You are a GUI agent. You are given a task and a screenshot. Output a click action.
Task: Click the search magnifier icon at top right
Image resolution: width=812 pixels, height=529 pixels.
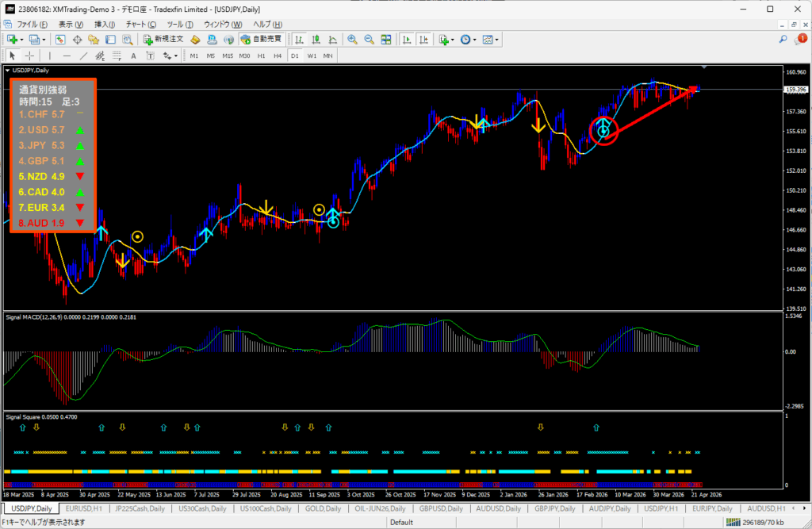(783, 39)
